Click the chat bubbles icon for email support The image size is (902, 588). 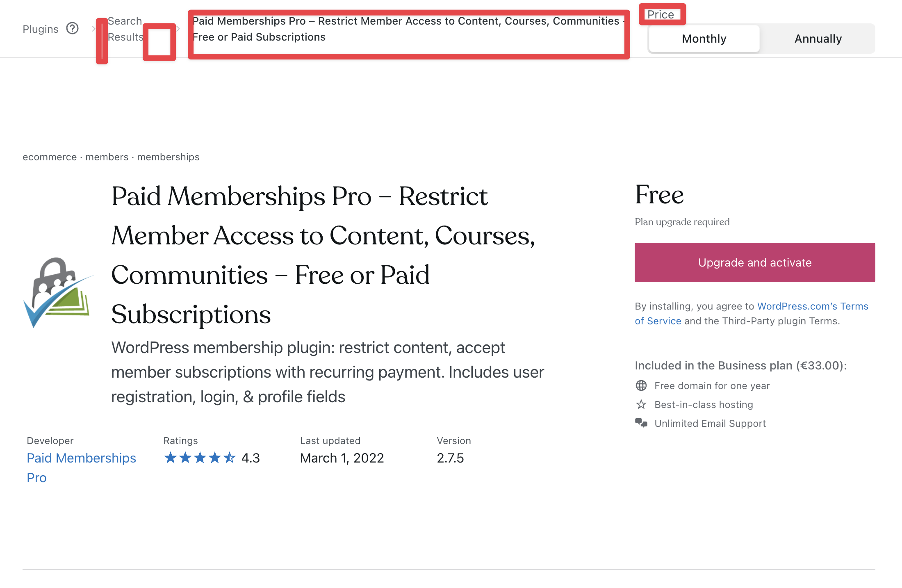641,423
